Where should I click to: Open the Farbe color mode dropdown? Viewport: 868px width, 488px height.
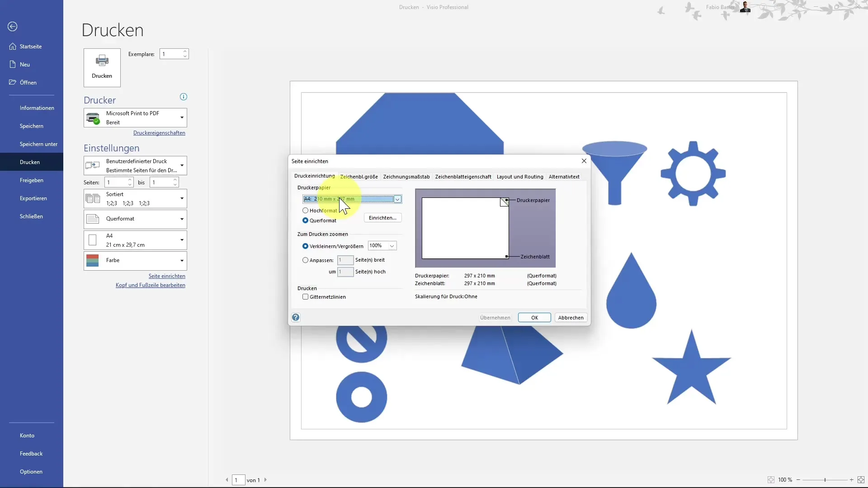tap(182, 261)
